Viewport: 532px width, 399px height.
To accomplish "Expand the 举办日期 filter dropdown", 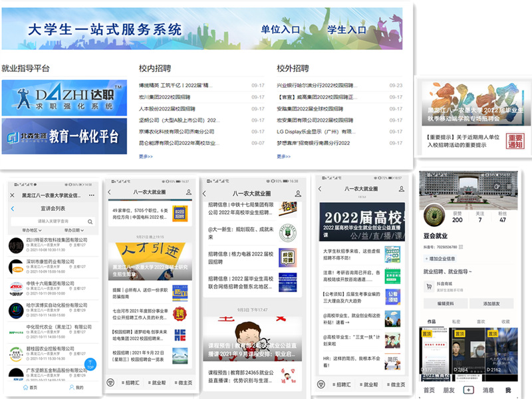I will point(72,230).
